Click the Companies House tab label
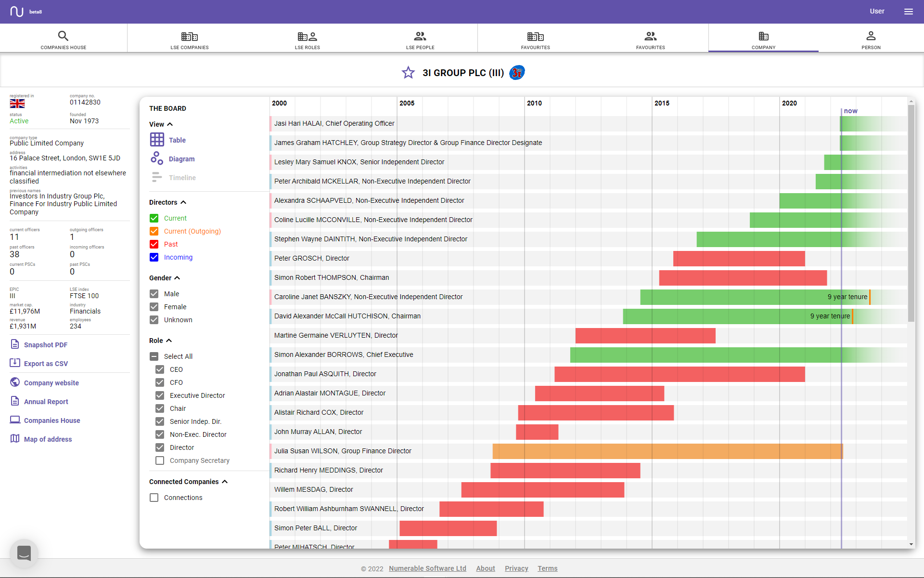Viewport: 924px width, 578px height. (64, 48)
